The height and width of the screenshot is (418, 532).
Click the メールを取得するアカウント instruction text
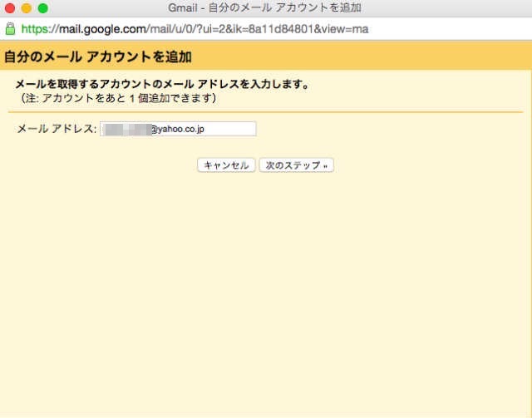(x=162, y=84)
